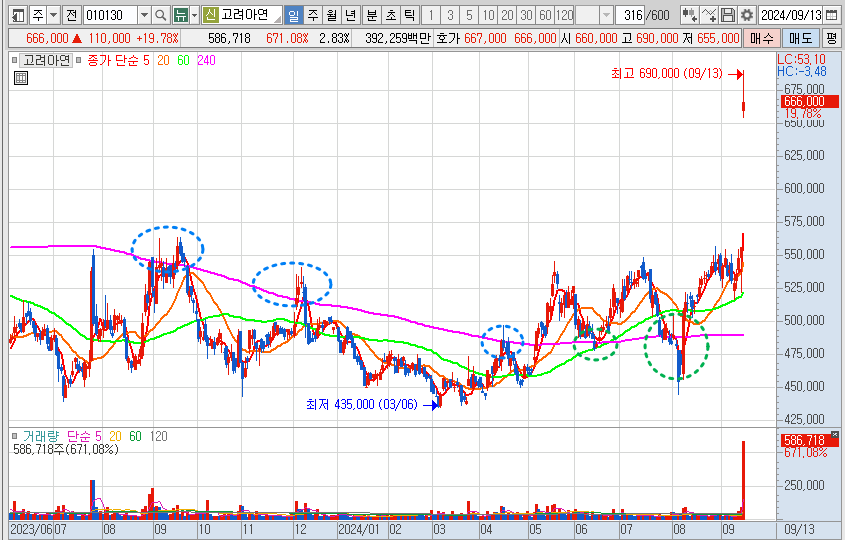Open the data table grid icon on chart
Image resolution: width=845 pixels, height=540 pixels.
[x=20, y=78]
